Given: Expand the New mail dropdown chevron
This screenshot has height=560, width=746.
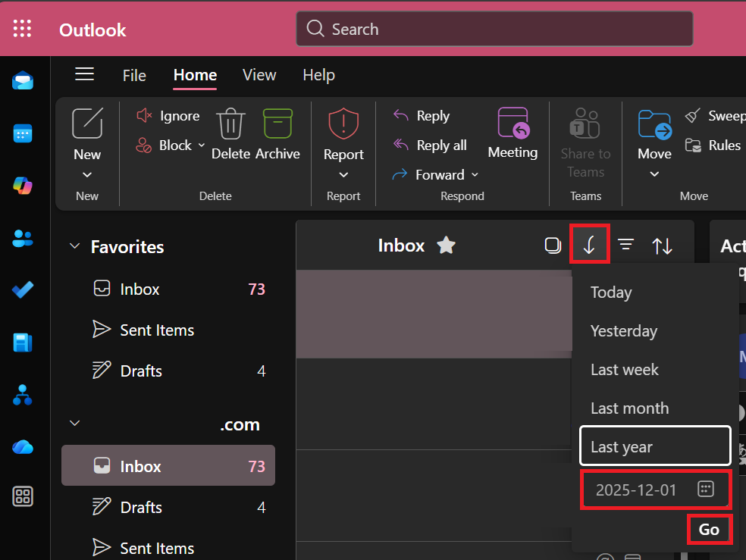Looking at the screenshot, I should (87, 175).
